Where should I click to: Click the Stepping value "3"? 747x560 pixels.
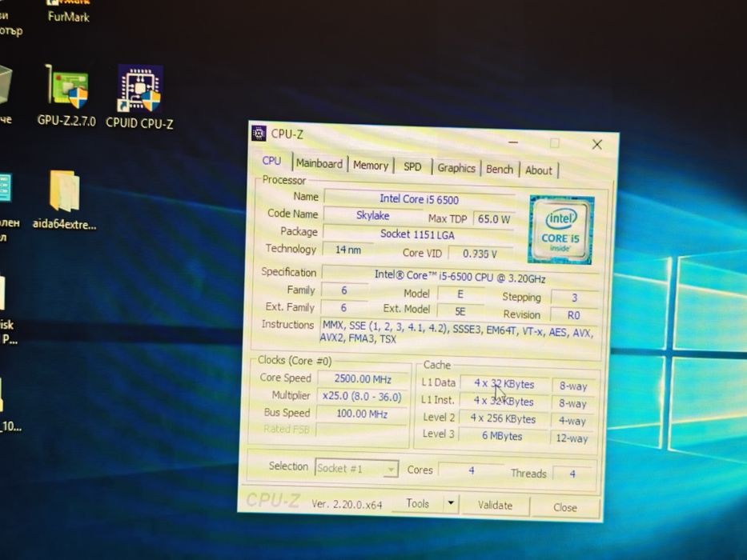coord(575,298)
